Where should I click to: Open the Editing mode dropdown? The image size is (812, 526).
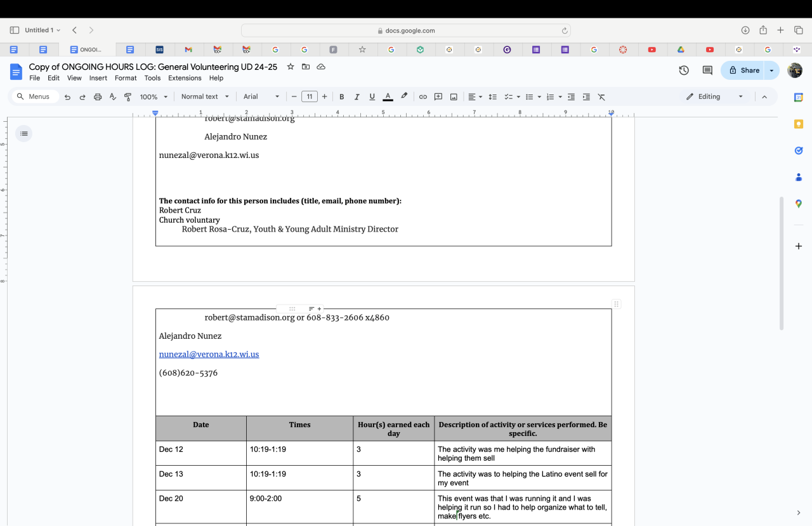pos(714,97)
